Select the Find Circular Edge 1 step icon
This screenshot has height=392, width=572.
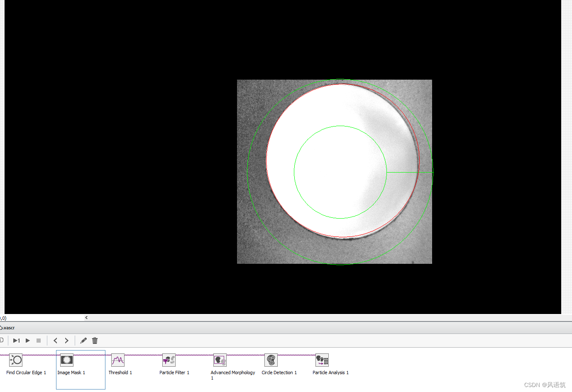pos(16,360)
